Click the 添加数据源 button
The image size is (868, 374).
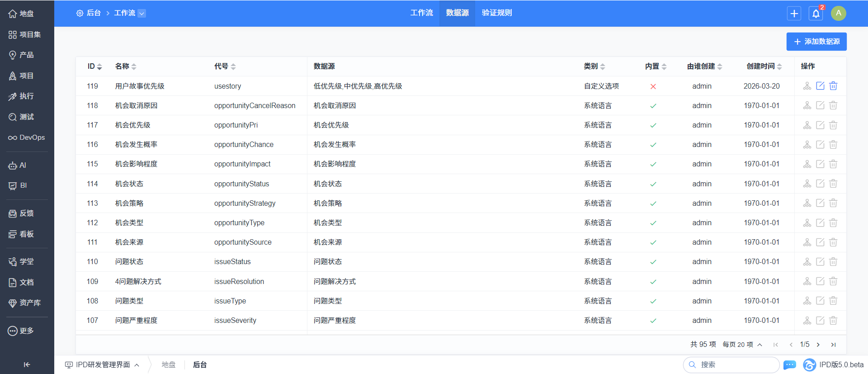pyautogui.click(x=816, y=42)
